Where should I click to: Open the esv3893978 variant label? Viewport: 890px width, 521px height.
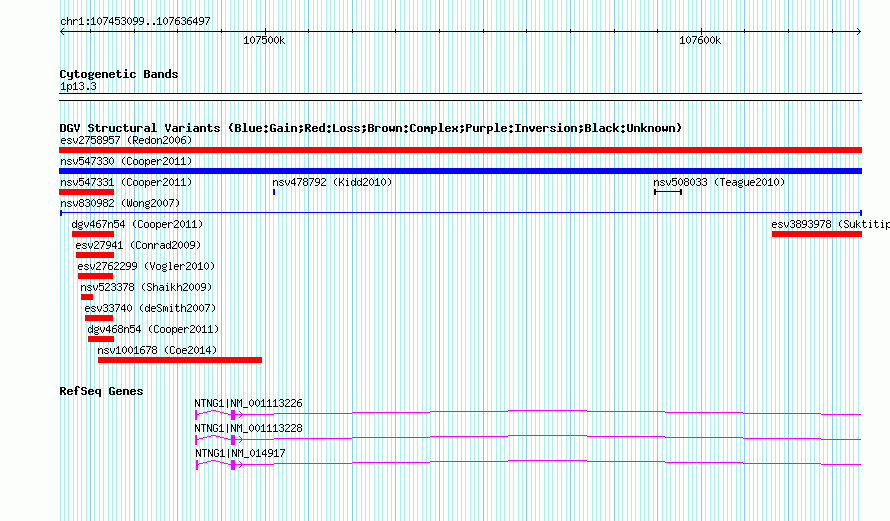pyautogui.click(x=830, y=224)
